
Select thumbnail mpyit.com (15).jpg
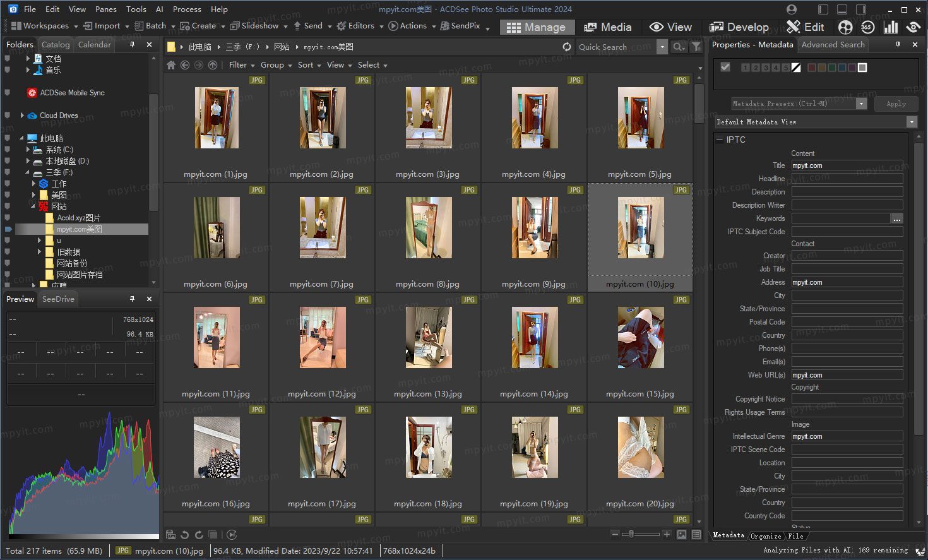click(640, 346)
